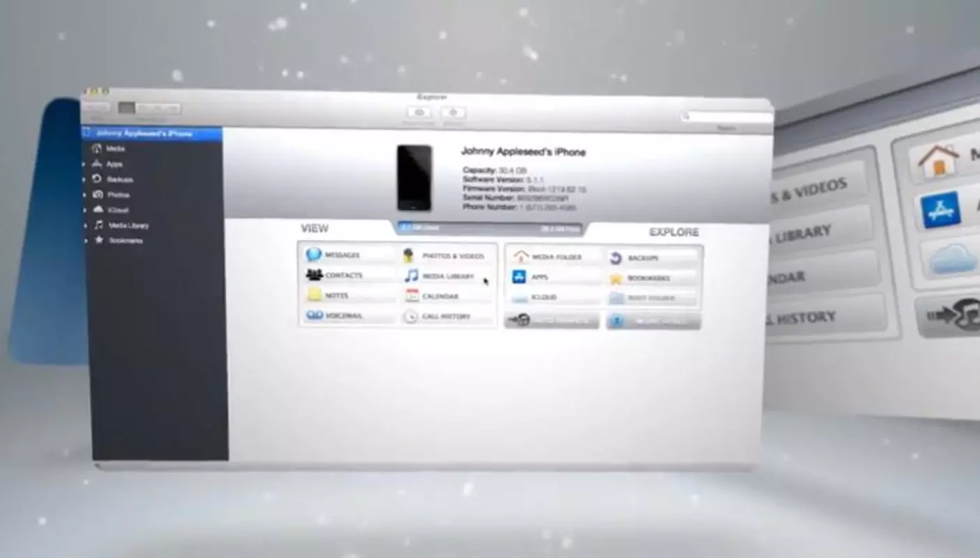Open Backups in the Explore panel
The height and width of the screenshot is (558, 980).
(653, 258)
